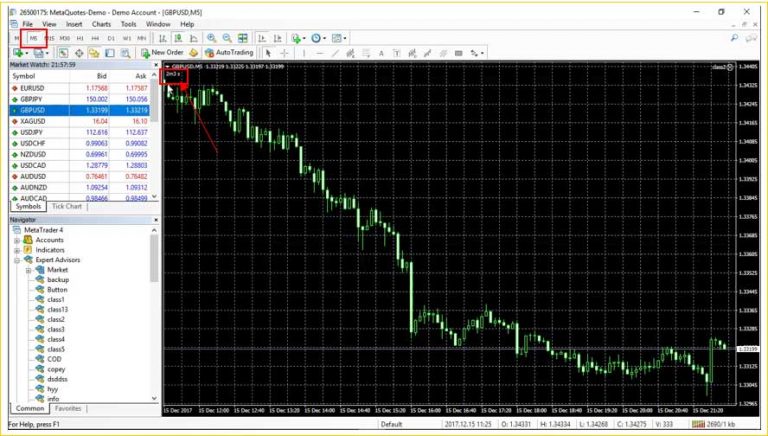768x436 pixels.
Task: Switch chart to H1 timeframe
Action: coord(80,38)
